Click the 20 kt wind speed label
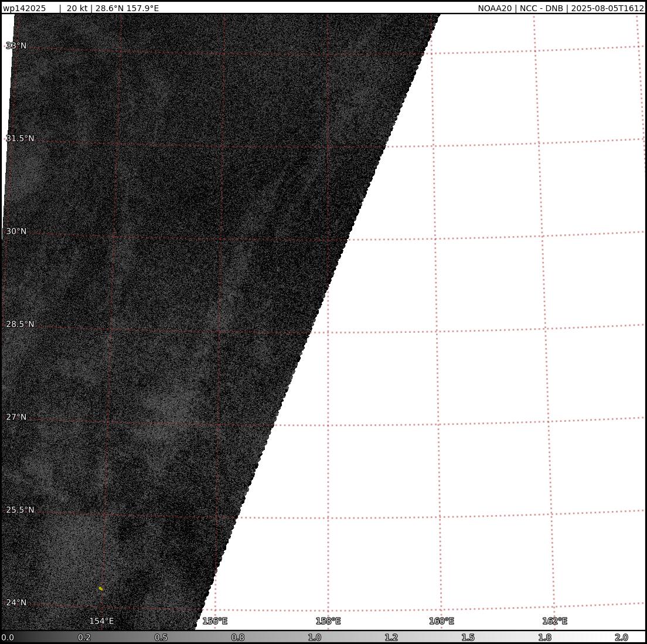 tap(77, 8)
